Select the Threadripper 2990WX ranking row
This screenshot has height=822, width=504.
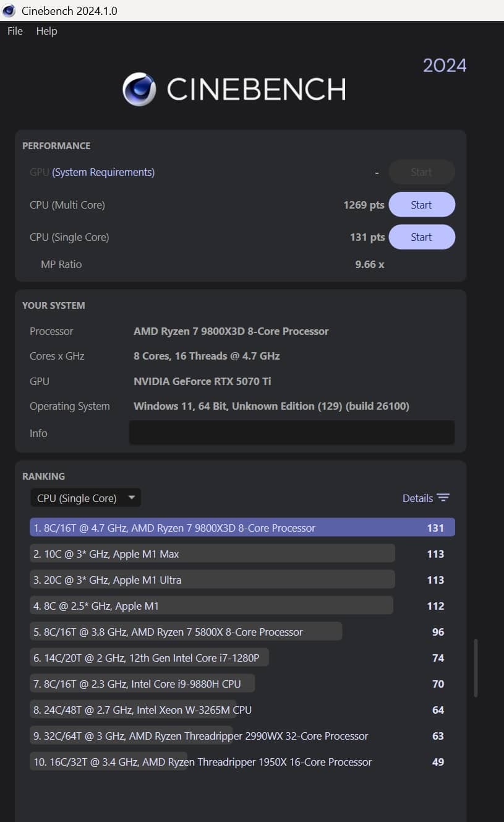coord(201,736)
